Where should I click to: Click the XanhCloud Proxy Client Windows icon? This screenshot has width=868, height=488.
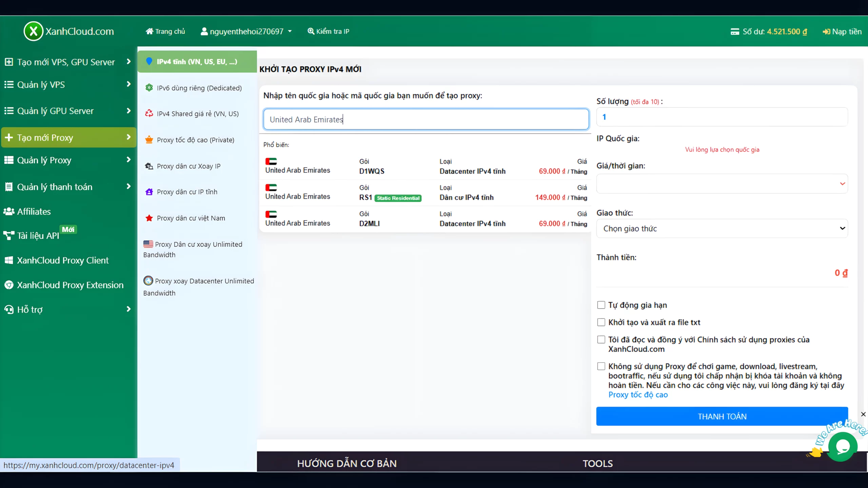[9, 260]
